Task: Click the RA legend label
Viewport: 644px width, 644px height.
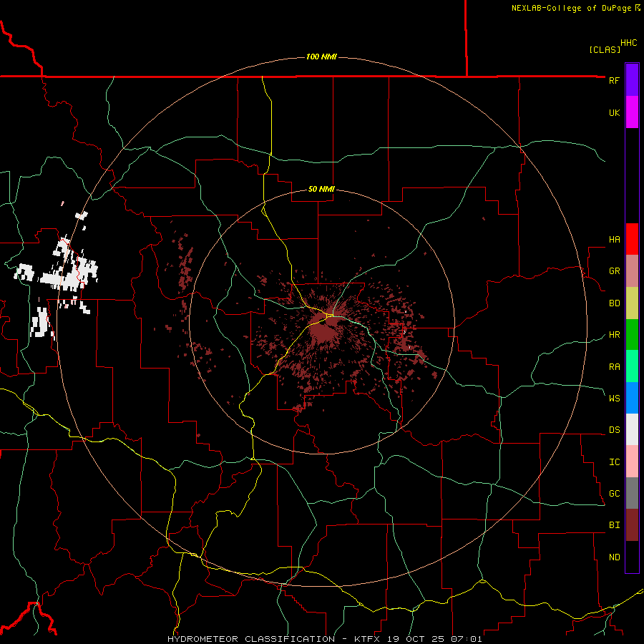Action: [614, 367]
